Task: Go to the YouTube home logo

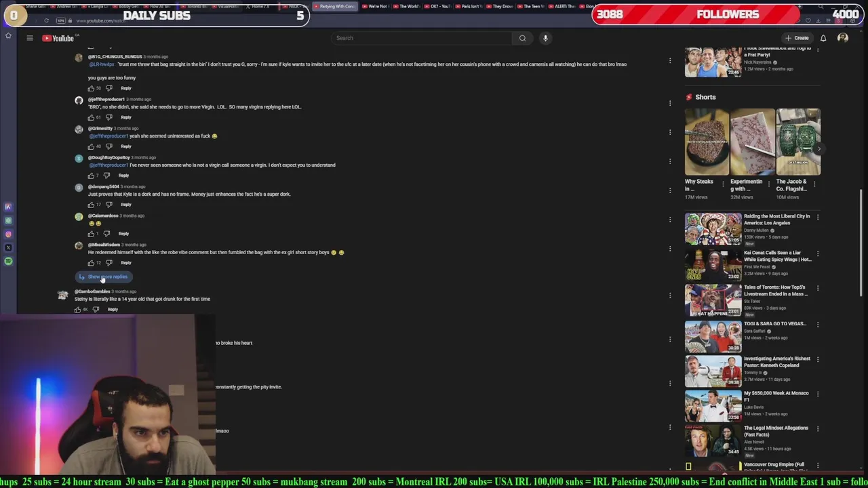Action: click(58, 38)
